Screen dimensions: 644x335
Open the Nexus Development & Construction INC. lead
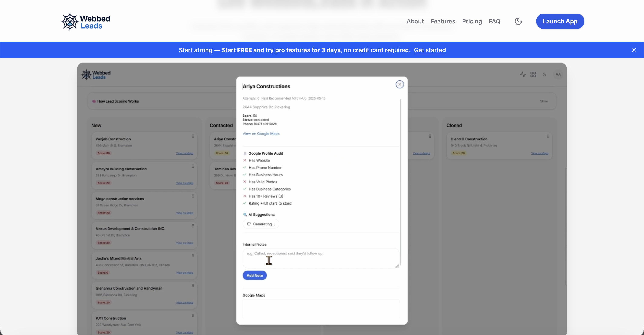click(x=130, y=229)
